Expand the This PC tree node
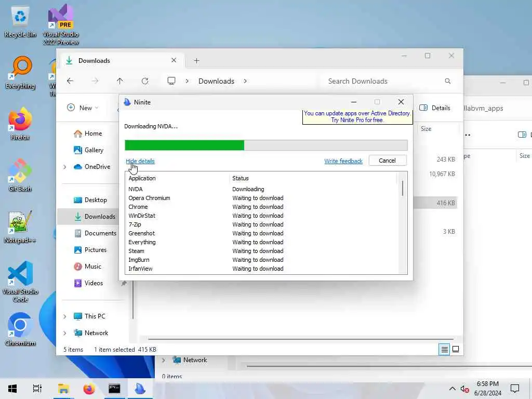Screen dimensions: 532x399 pyautogui.click(x=65, y=316)
